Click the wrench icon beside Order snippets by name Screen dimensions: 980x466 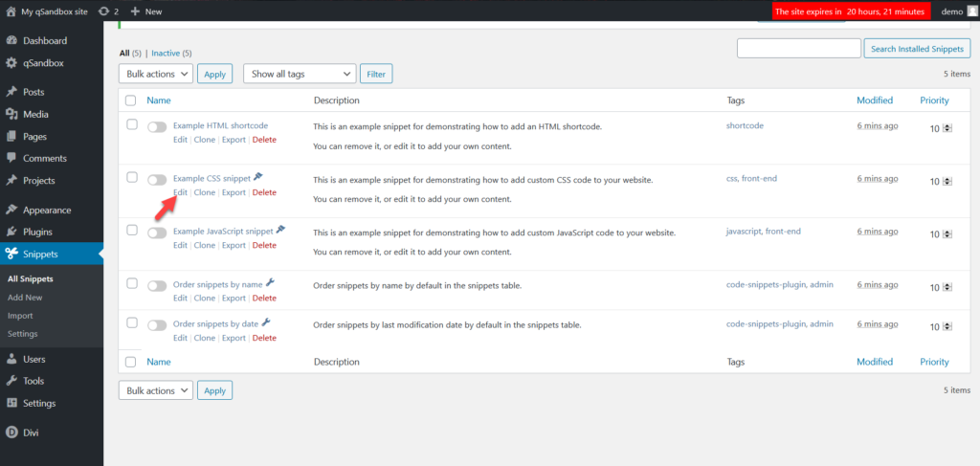[x=270, y=283]
